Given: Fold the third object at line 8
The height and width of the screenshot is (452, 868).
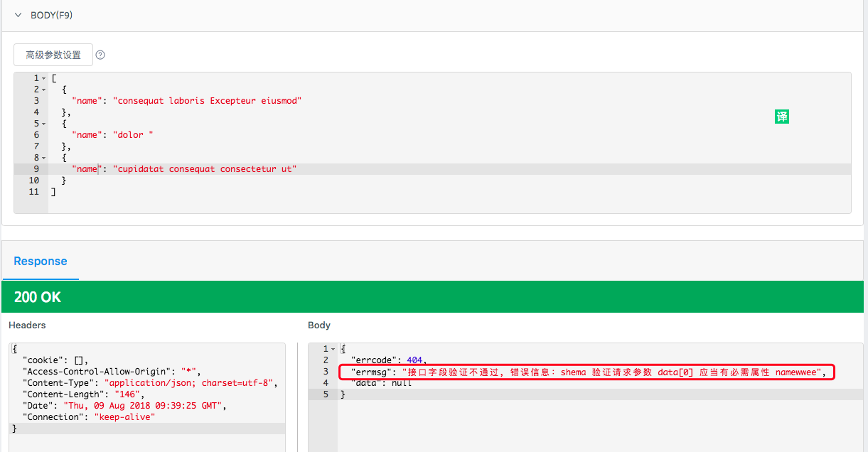Looking at the screenshot, I should click(44, 158).
